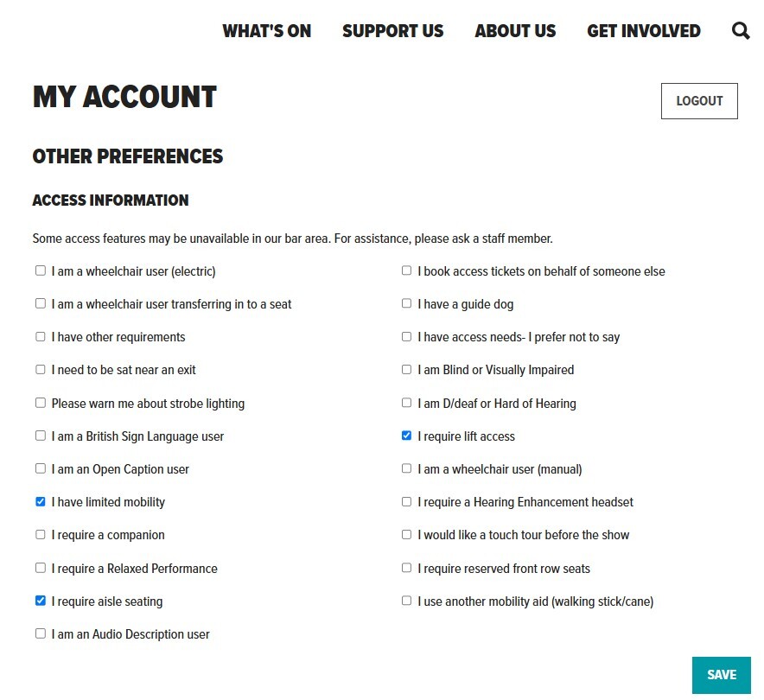
Task: Open the ABOUT US menu
Action: (x=515, y=30)
